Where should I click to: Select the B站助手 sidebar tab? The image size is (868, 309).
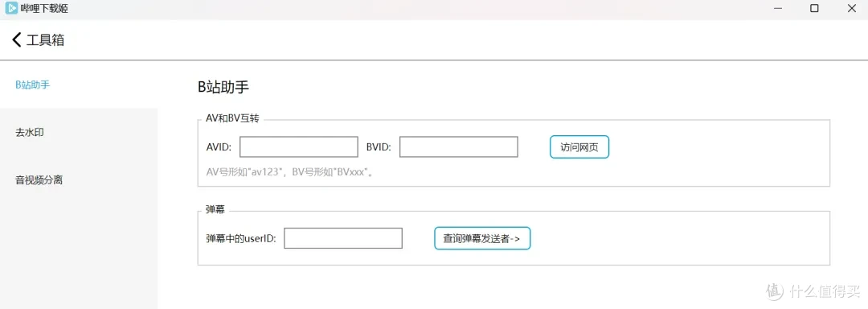tap(79, 84)
